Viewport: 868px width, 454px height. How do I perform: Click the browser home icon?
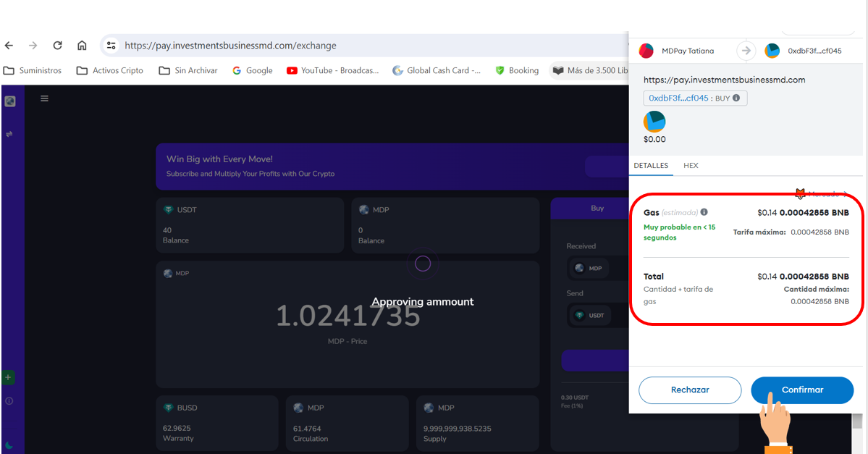tap(82, 45)
